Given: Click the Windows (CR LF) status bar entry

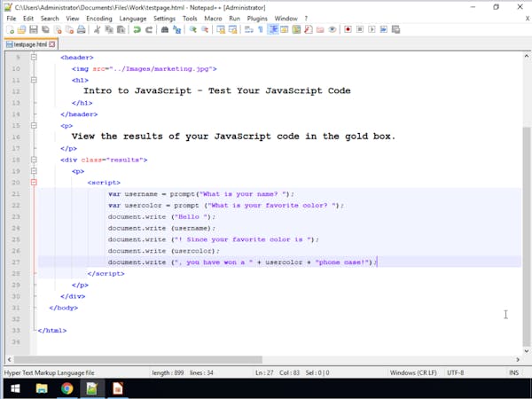Looking at the screenshot, I should pyautogui.click(x=413, y=372).
